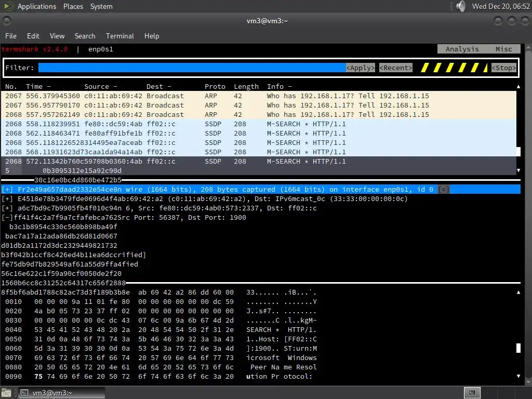This screenshot has width=532, height=399.
Task: Open the termshark Misc menu
Action: click(x=503, y=49)
